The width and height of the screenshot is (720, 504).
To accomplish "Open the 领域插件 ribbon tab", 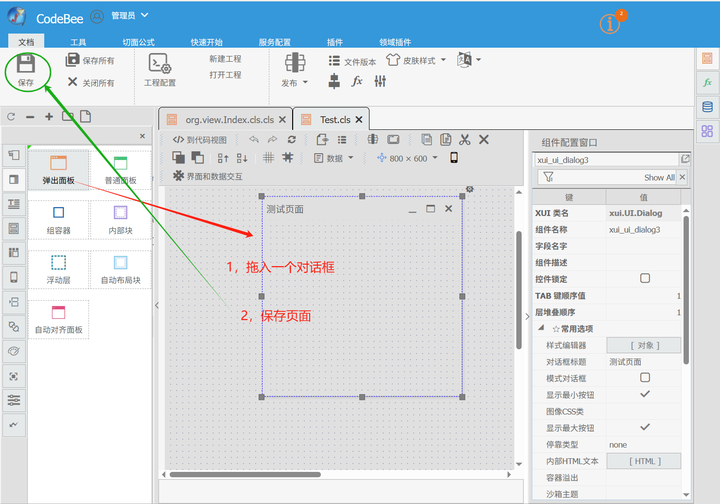I will pyautogui.click(x=395, y=42).
